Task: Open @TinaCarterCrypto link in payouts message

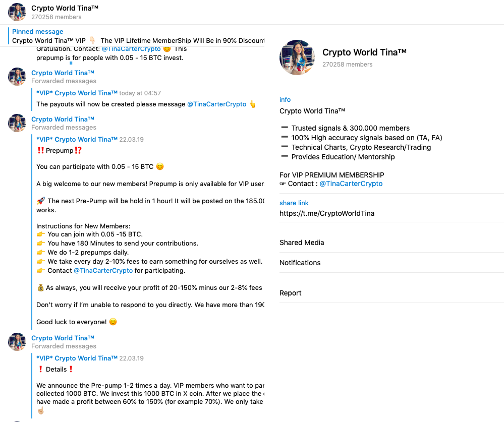Action: 216,104
